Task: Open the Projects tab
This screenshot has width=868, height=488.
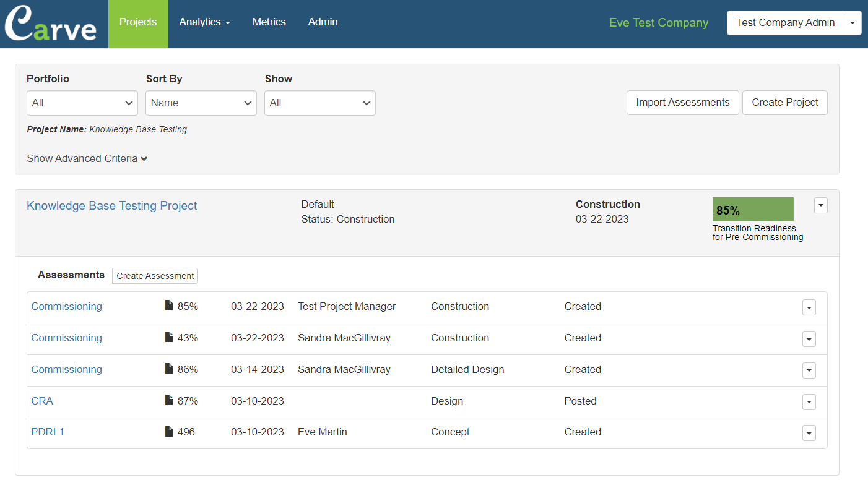Action: point(138,24)
